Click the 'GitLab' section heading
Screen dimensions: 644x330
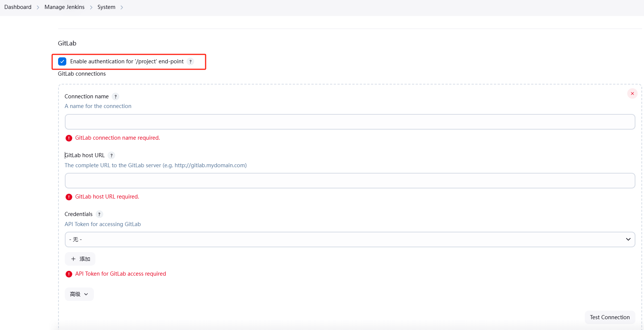coord(67,43)
